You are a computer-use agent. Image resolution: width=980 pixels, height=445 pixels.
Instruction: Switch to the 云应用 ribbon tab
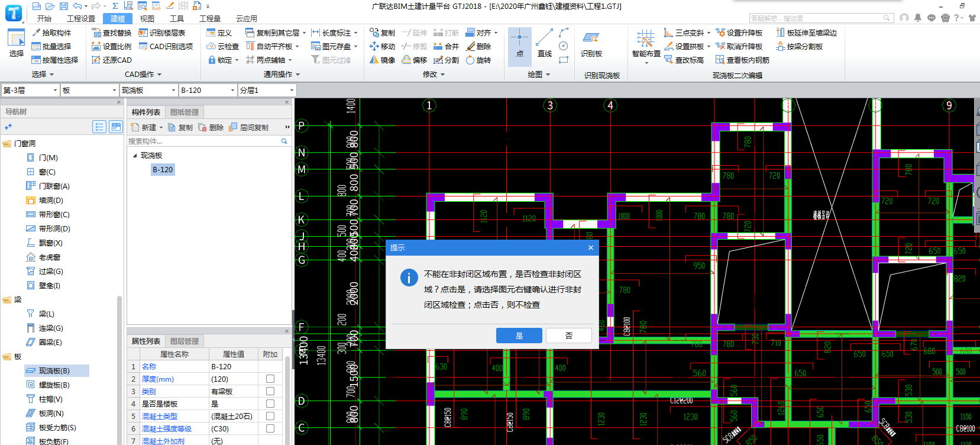pos(247,18)
